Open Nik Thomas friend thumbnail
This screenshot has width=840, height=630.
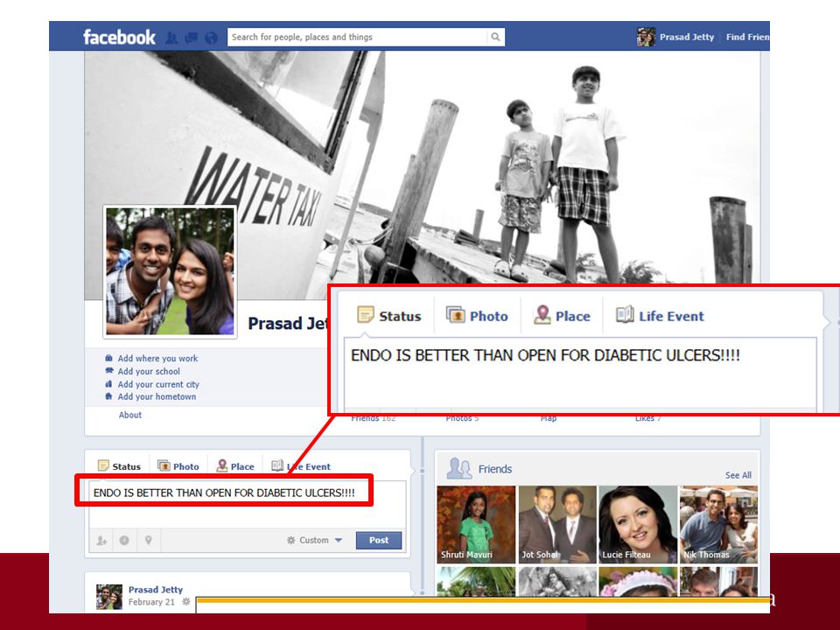719,524
